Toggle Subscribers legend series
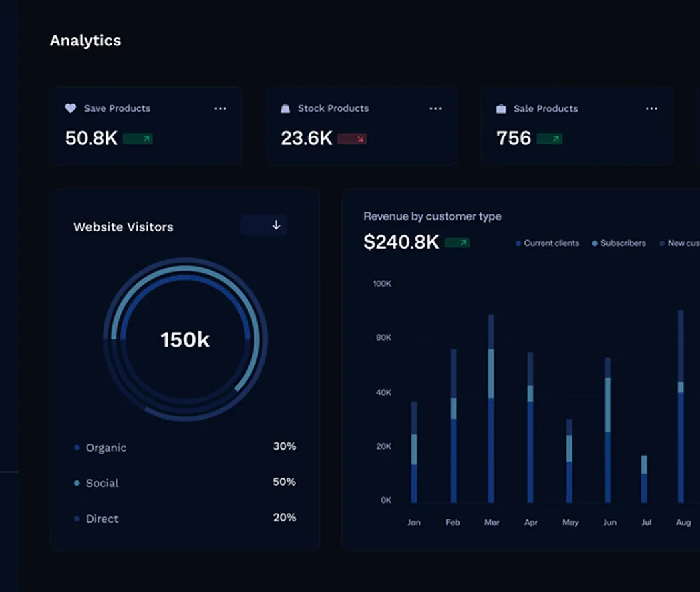The height and width of the screenshot is (592, 700). 619,243
